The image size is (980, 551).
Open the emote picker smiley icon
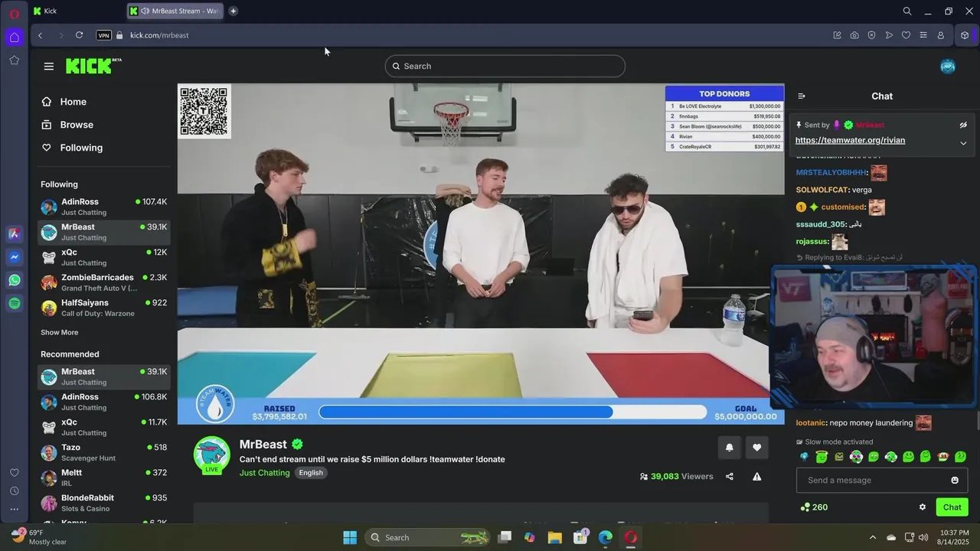[x=955, y=481]
